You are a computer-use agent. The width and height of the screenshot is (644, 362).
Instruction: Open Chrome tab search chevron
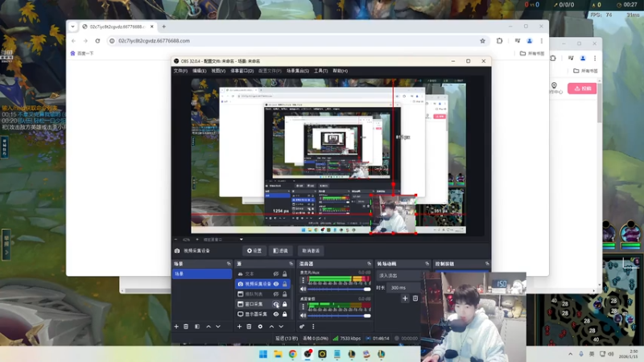tap(72, 27)
